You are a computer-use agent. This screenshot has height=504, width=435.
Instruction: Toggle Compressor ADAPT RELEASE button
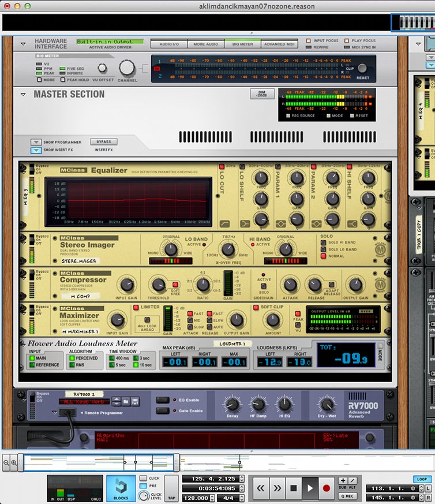click(331, 284)
